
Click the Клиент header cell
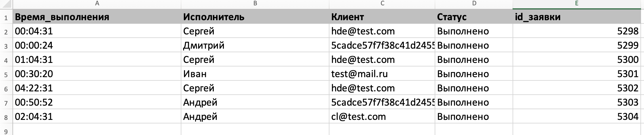[382, 17]
